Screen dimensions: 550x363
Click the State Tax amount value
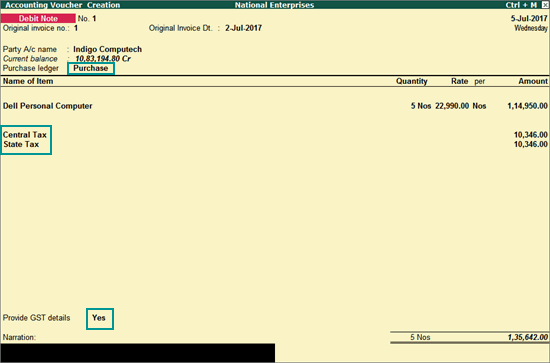click(530, 144)
